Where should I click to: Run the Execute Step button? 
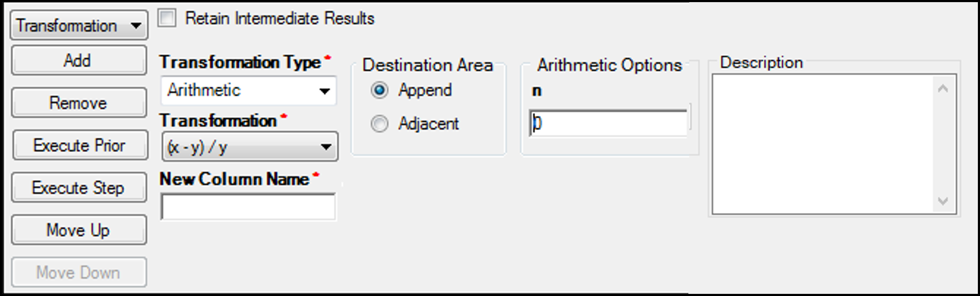(79, 188)
